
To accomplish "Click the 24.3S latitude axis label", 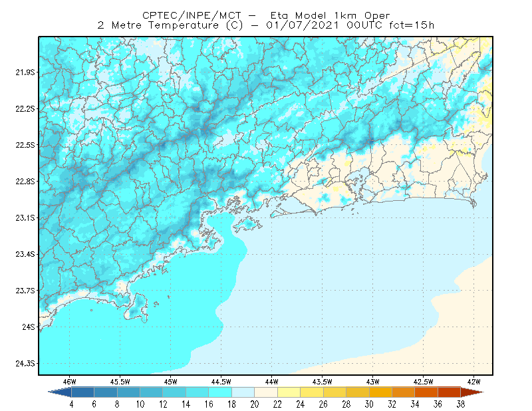I will (x=25, y=364).
